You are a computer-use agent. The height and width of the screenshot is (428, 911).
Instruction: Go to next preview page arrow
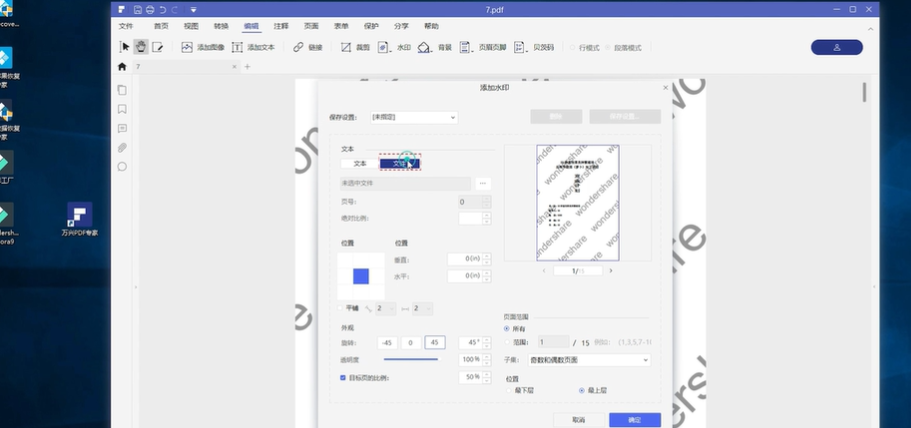point(611,271)
